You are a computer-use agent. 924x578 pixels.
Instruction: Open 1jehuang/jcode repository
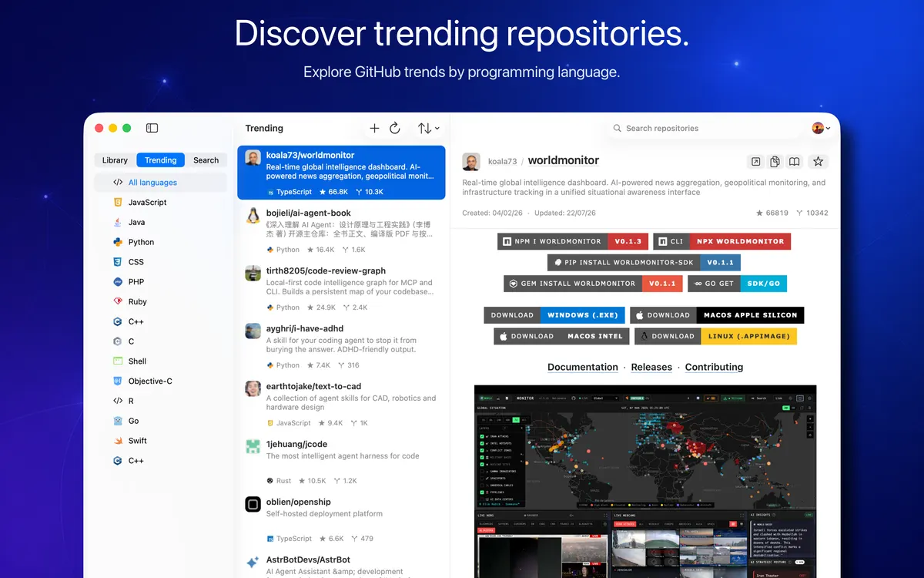341,462
